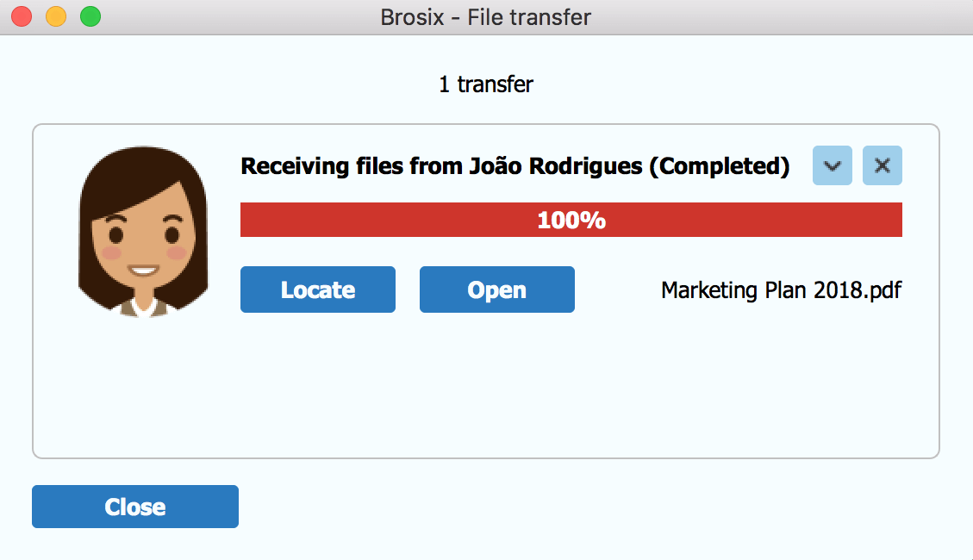
Task: Click the Brosix - File transfer title bar
Action: pos(486,17)
